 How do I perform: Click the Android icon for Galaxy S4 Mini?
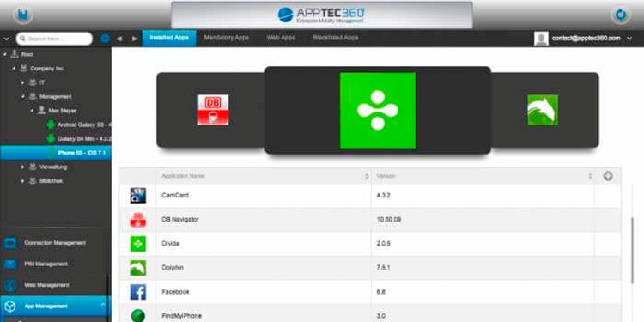click(x=51, y=139)
